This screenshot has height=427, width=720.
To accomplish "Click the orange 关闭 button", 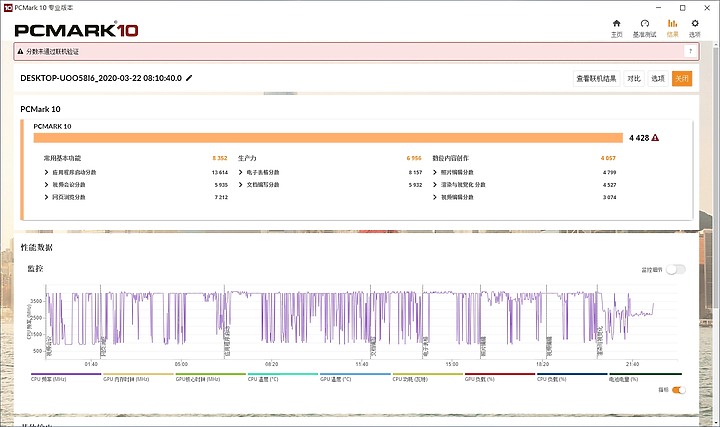I will 682,79.
